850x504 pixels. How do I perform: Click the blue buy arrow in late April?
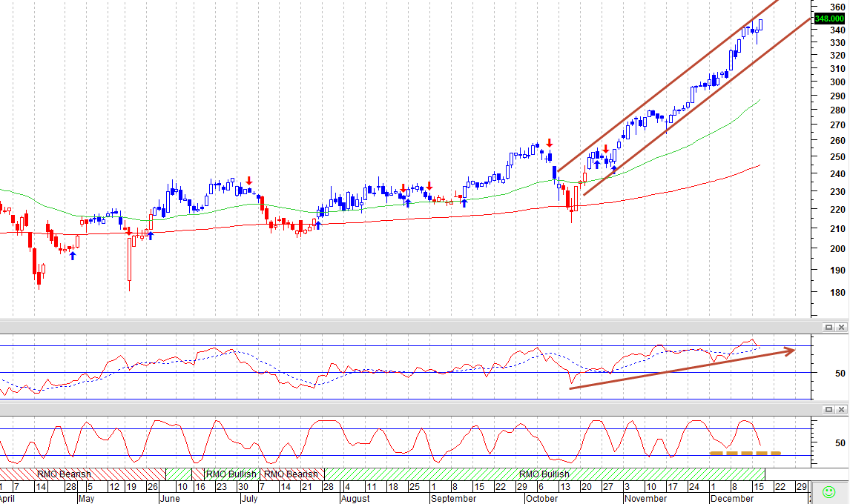click(73, 256)
